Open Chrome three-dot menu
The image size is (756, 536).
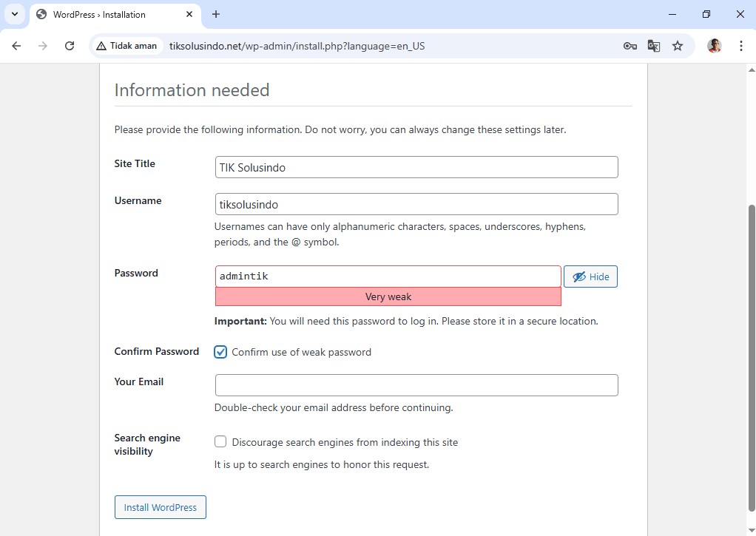pyautogui.click(x=740, y=46)
